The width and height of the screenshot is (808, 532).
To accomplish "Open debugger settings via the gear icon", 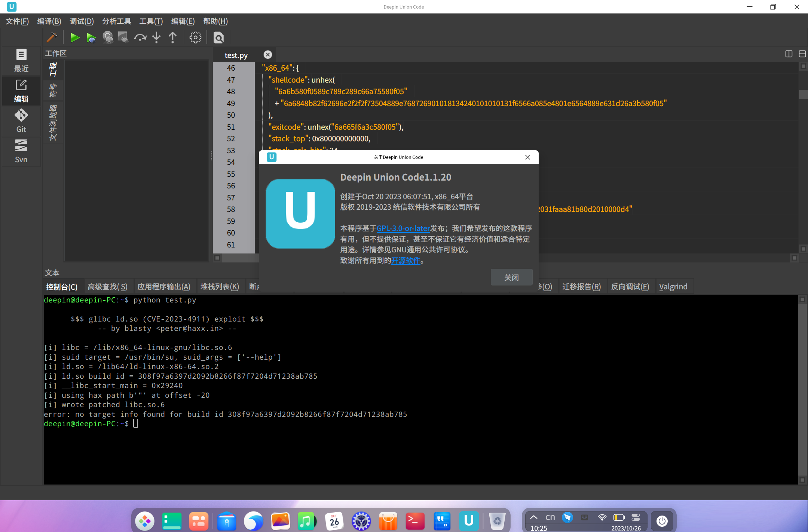I will (196, 37).
